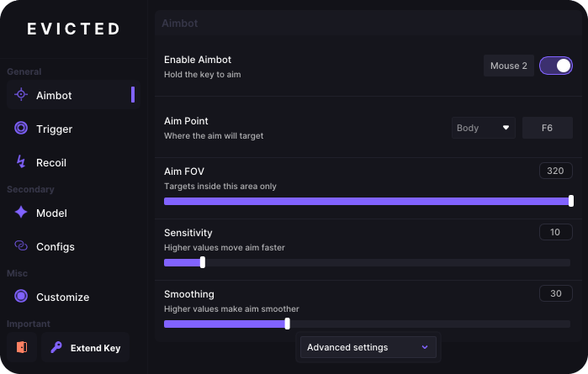Click the key icon on Extend Key
Image resolution: width=588 pixels, height=374 pixels.
click(56, 347)
